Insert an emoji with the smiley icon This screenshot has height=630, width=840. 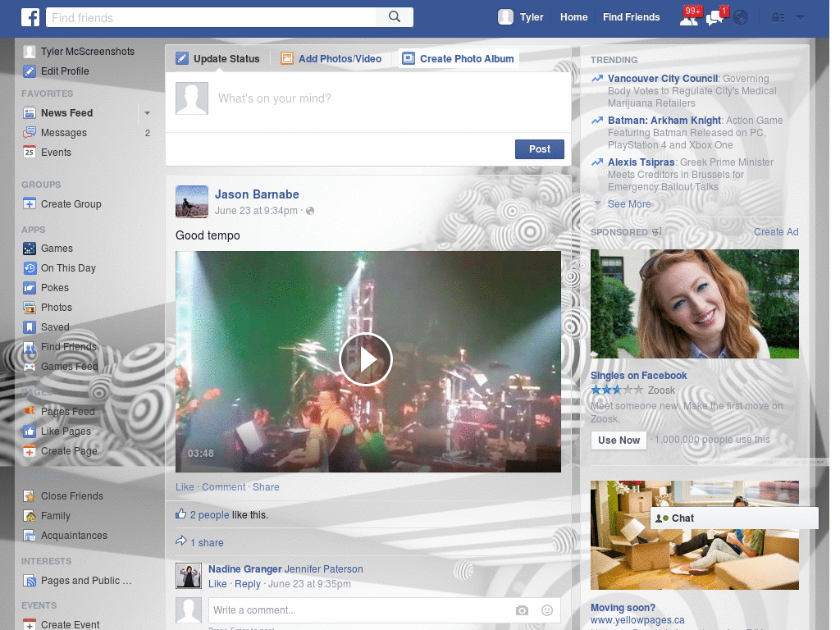546,610
